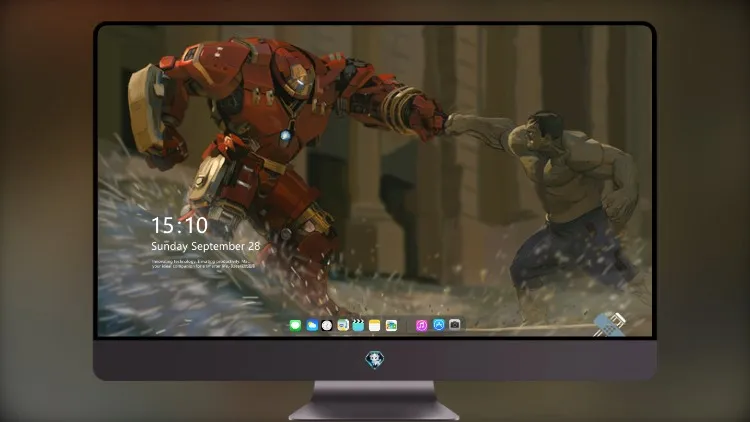This screenshot has width=750, height=422.
Task: Open the Clock app in dock
Action: [x=327, y=325]
